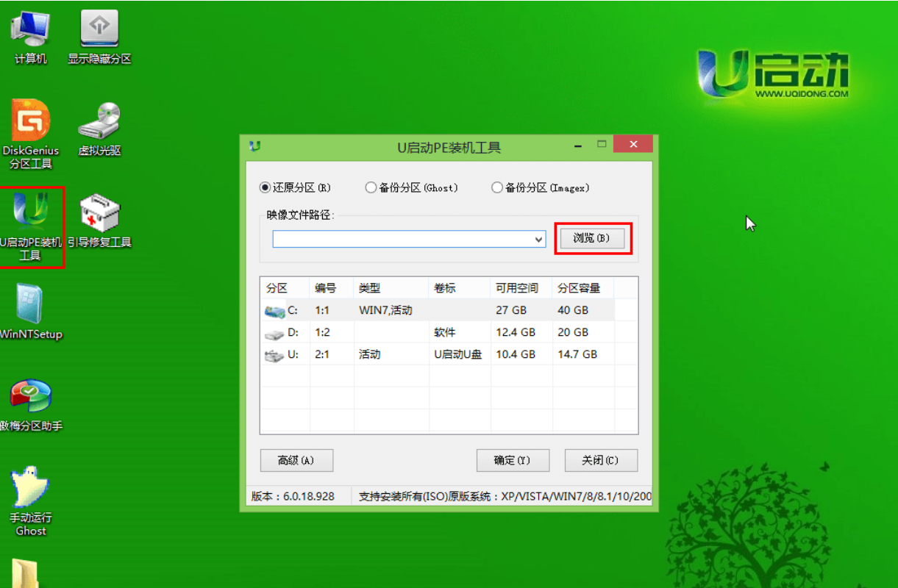This screenshot has width=898, height=588.
Task: Launch DiskGenius 分区工具 icon
Action: tap(30, 123)
